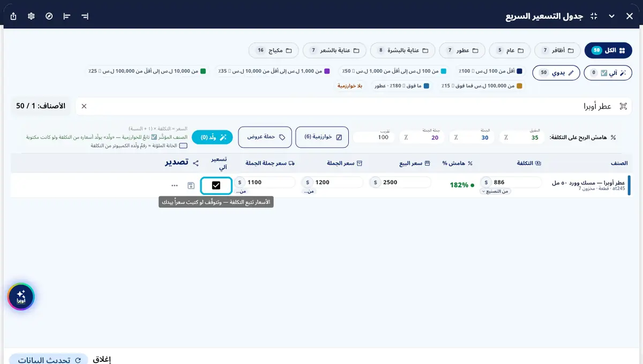The image size is (643, 364).
Task: Select the أظافر category tab
Action: 557,50
